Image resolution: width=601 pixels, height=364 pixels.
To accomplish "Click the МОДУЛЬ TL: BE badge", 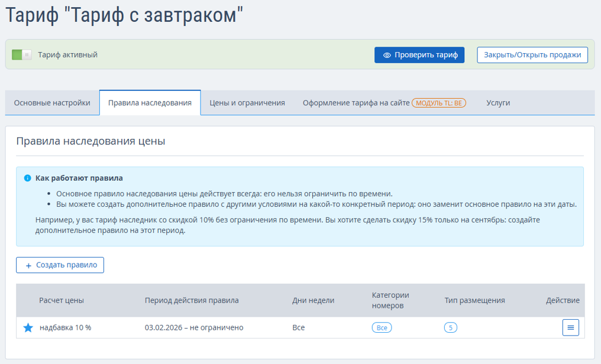I will click(x=439, y=103).
